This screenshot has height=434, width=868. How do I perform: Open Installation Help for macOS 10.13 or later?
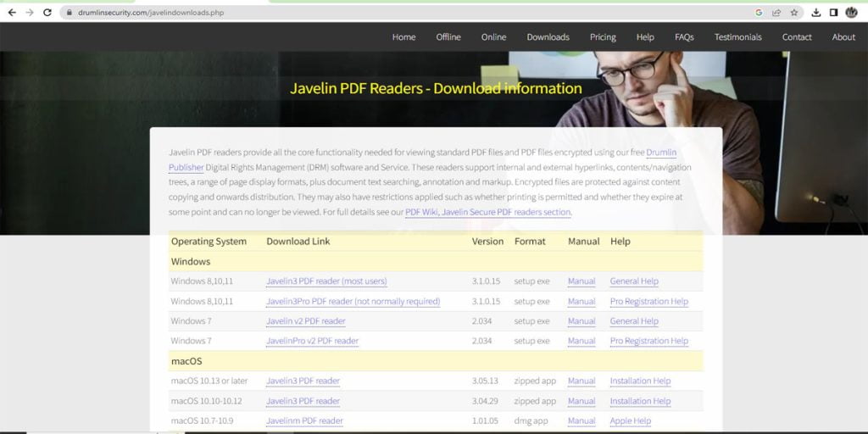tap(640, 381)
